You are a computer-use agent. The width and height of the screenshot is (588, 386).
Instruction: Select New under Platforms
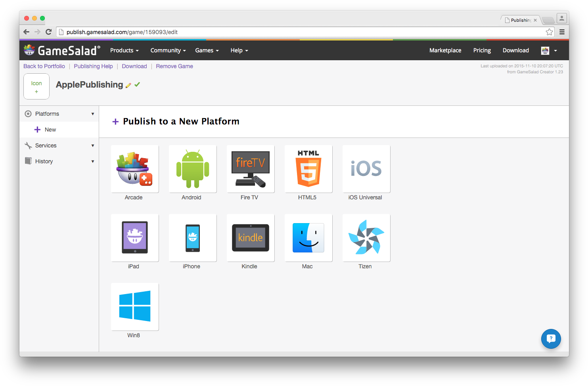[x=59, y=130]
